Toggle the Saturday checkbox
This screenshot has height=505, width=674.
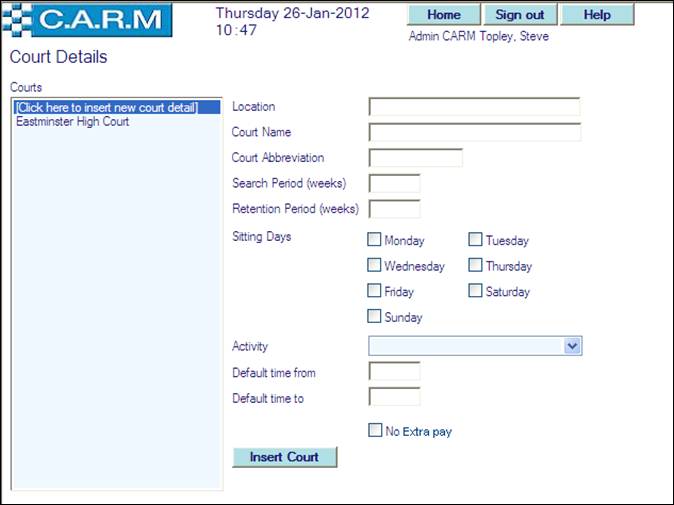[475, 292]
